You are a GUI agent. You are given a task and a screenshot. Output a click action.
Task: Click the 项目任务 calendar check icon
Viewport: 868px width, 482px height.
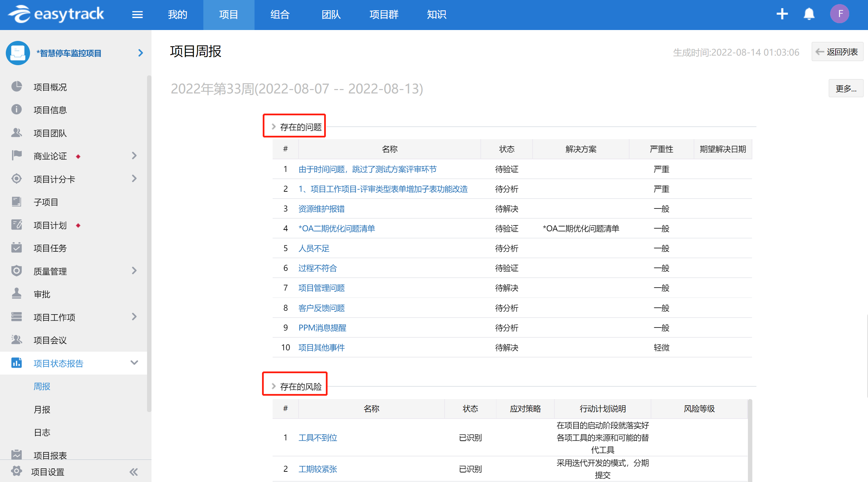[16, 248]
